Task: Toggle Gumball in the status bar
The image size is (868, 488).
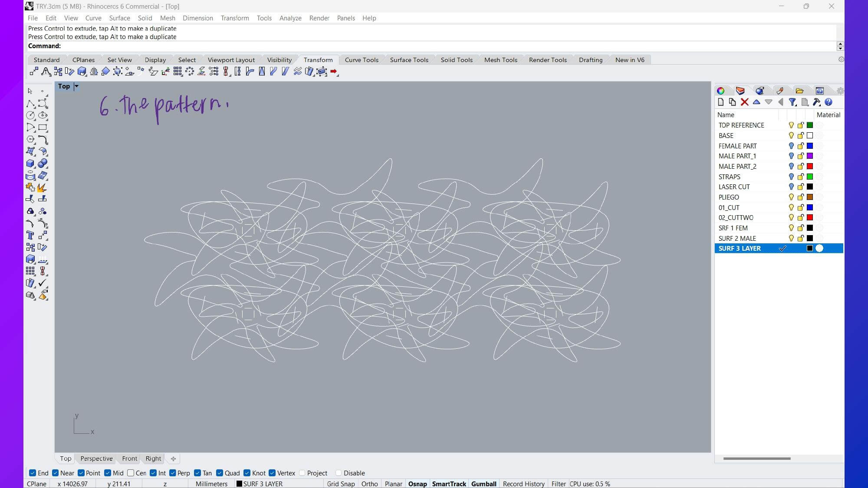Action: [x=483, y=484]
